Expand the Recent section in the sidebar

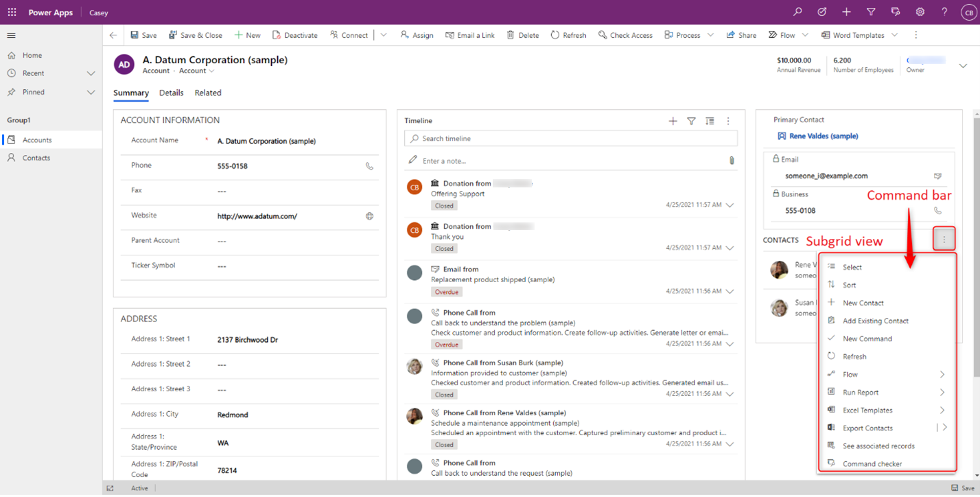click(91, 73)
